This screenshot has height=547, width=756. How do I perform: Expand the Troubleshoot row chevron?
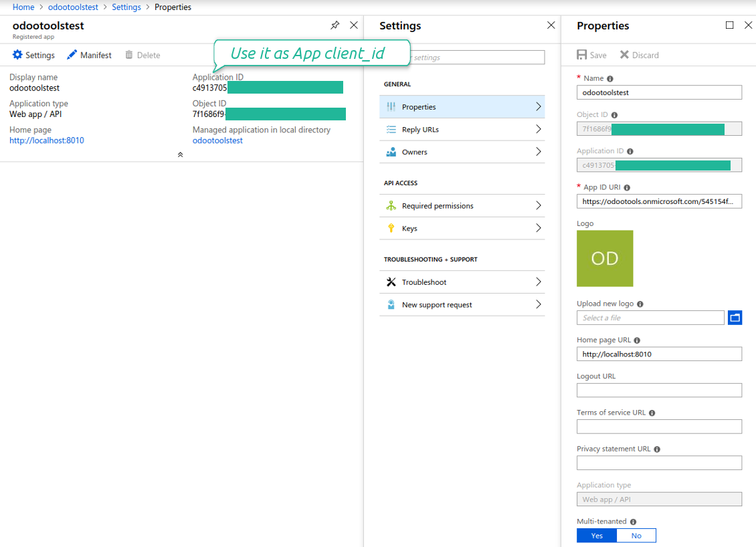point(538,282)
